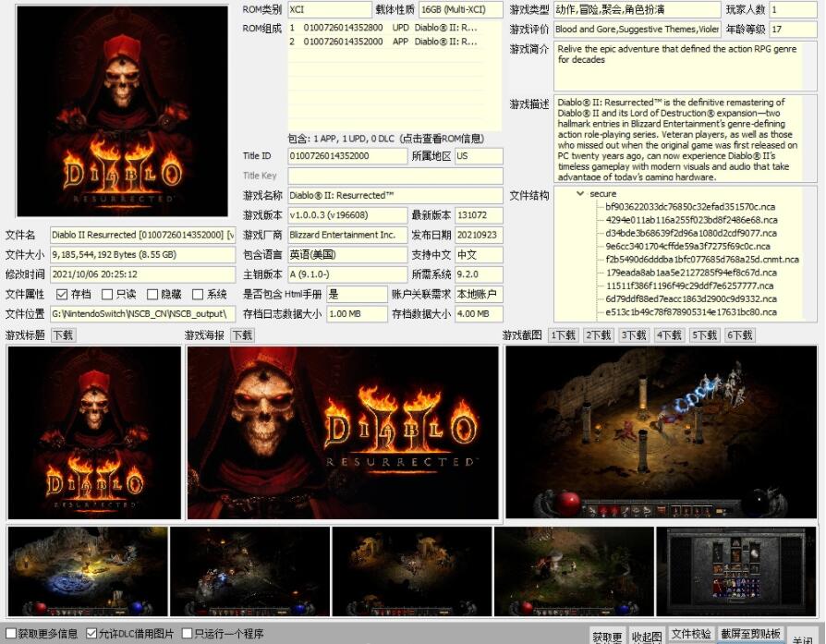Click the 游戏类型 genre field

point(637,9)
